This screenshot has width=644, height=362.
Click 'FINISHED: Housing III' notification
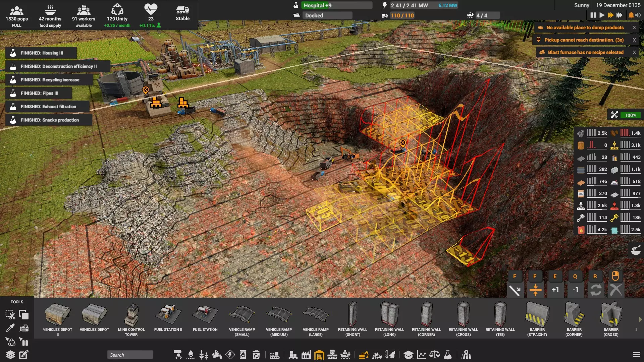[x=41, y=53]
